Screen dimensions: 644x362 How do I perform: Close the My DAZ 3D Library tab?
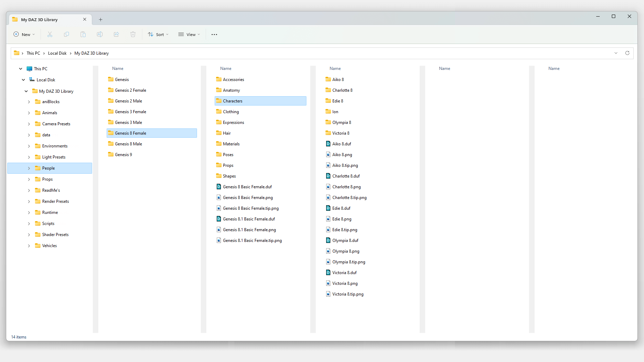[84, 19]
